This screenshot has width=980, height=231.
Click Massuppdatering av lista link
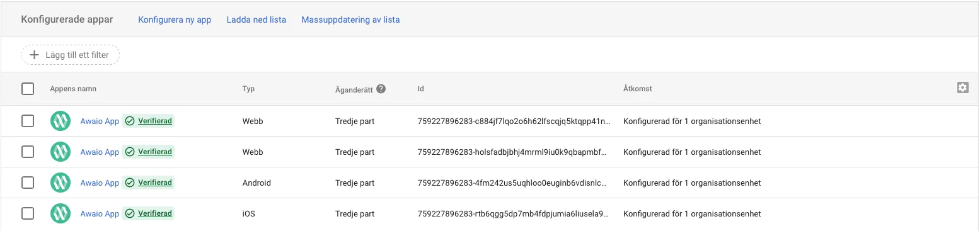pos(350,20)
